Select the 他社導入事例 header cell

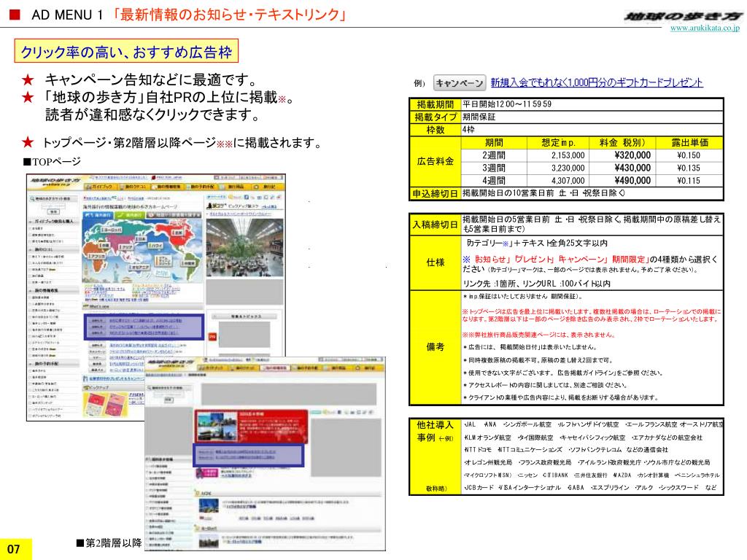click(436, 456)
